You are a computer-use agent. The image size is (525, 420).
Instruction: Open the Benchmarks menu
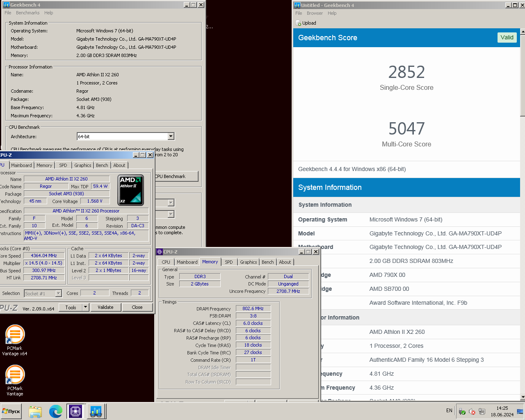coord(27,13)
